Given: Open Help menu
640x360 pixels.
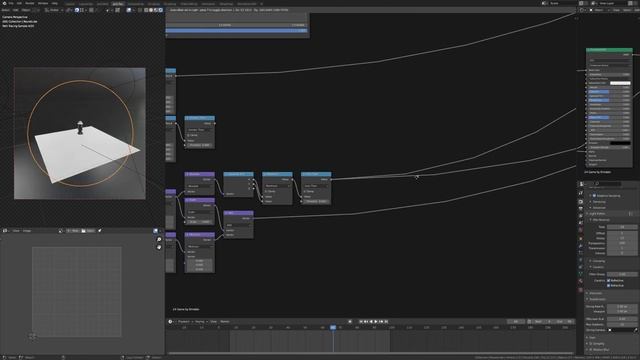Looking at the screenshot, I should tap(54, 3).
